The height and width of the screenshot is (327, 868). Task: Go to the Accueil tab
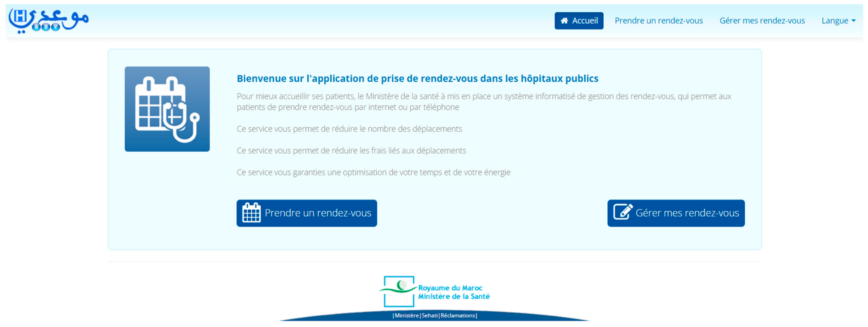click(579, 21)
